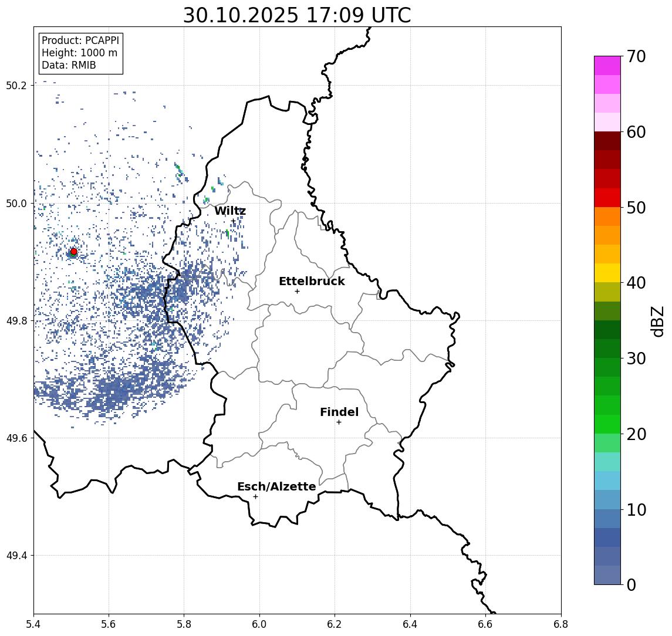Click the Findel station cross marker

click(339, 422)
